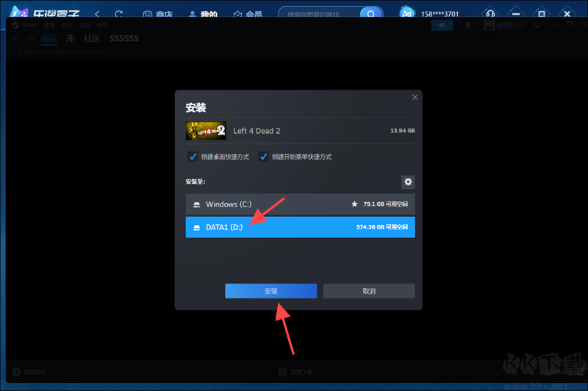Click the drive icon beside DATA1 (D:)
The width and height of the screenshot is (588, 391).
point(196,228)
